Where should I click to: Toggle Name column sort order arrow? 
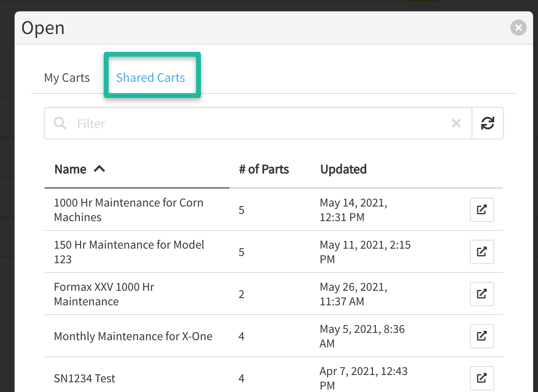tap(100, 169)
